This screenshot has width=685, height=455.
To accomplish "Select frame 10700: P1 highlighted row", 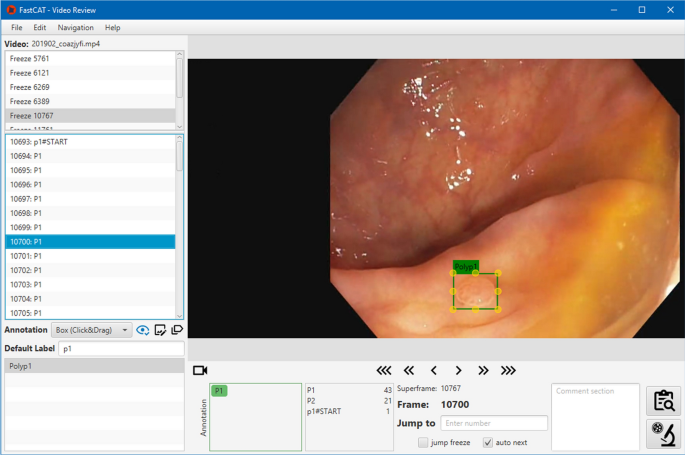I will 90,242.
